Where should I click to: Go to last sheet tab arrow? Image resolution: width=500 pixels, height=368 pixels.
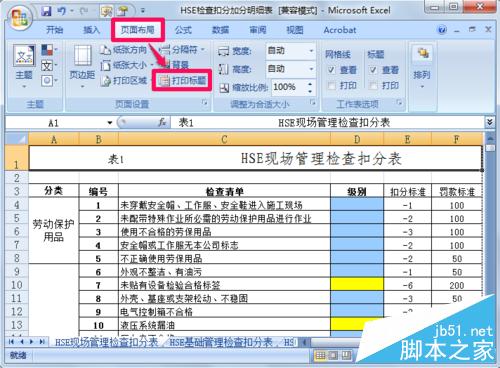click(42, 342)
